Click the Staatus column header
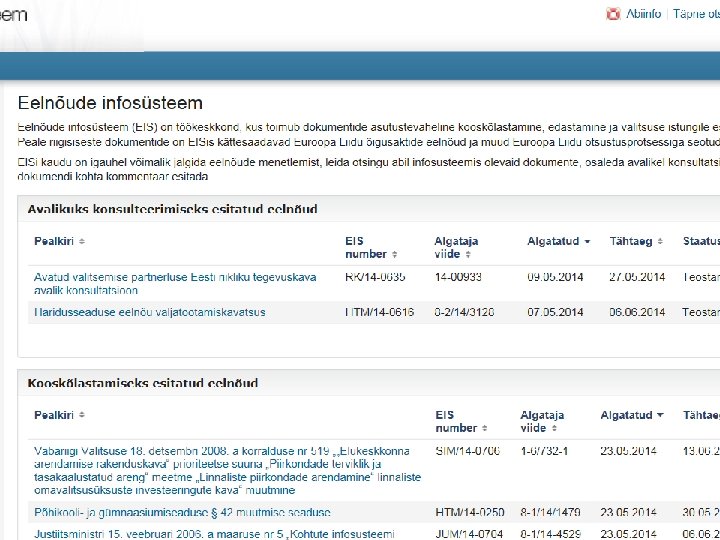The height and width of the screenshot is (540, 720). 701,241
